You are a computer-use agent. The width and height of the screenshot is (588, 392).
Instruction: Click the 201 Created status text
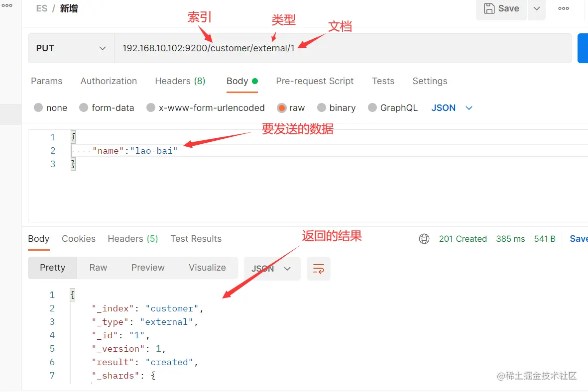[x=463, y=239]
